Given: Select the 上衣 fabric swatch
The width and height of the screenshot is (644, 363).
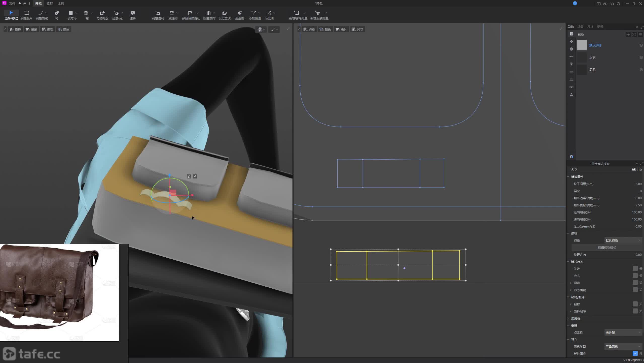Looking at the screenshot, I should point(582,57).
